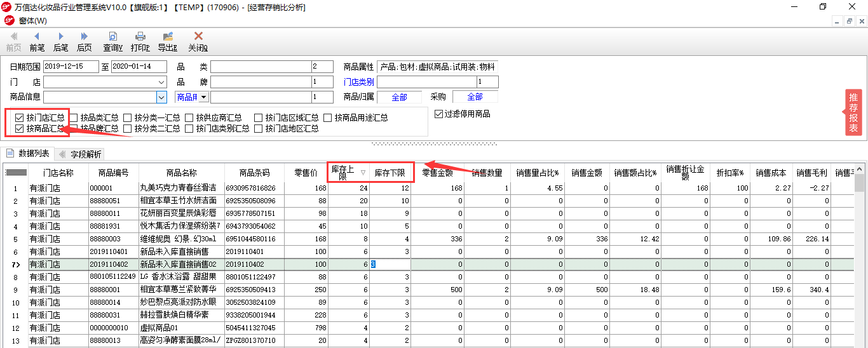Select row header number 13
Screen dimensions: 868x348
click(15, 340)
